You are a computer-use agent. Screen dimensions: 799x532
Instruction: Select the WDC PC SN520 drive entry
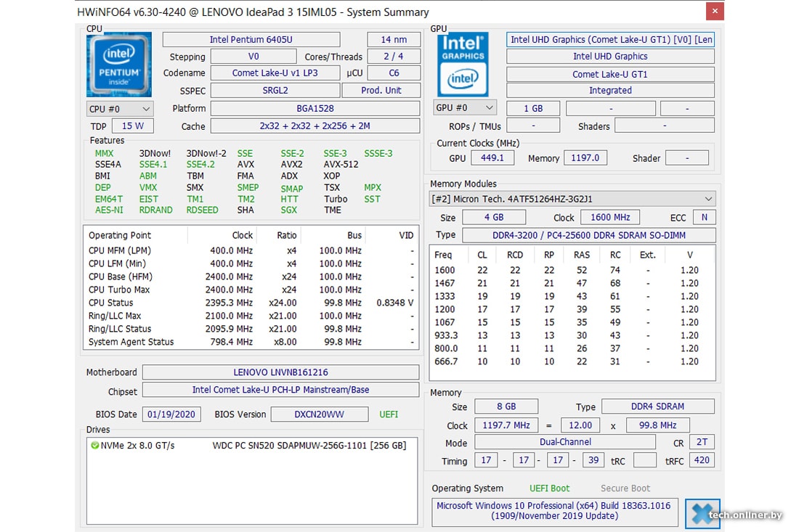pos(309,445)
